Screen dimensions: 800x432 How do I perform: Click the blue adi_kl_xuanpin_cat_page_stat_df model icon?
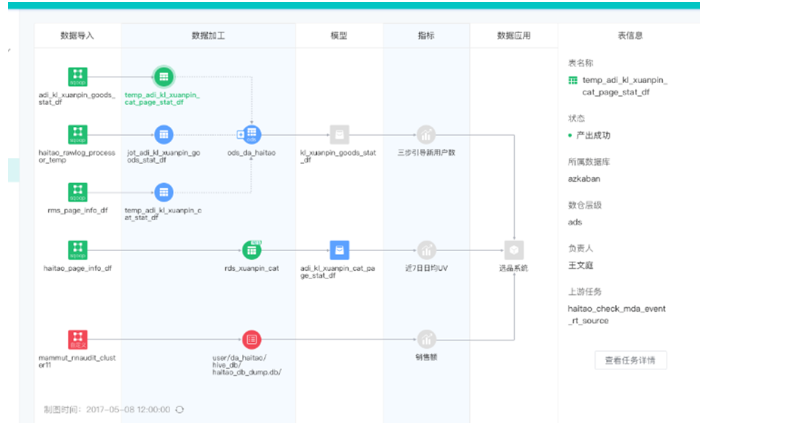(x=339, y=250)
